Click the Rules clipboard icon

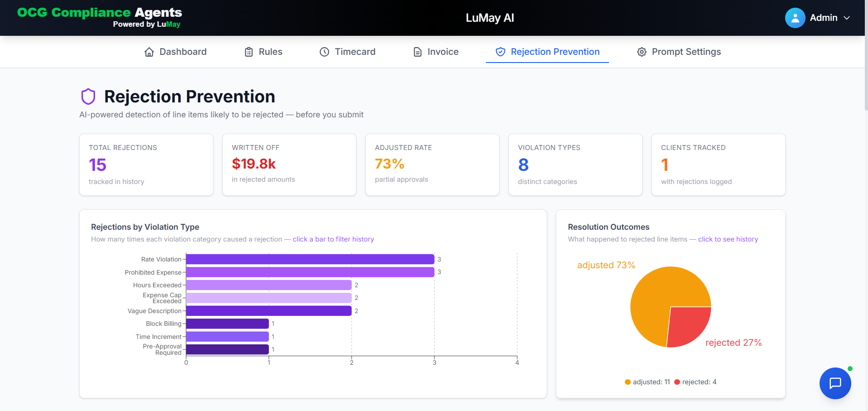(249, 52)
